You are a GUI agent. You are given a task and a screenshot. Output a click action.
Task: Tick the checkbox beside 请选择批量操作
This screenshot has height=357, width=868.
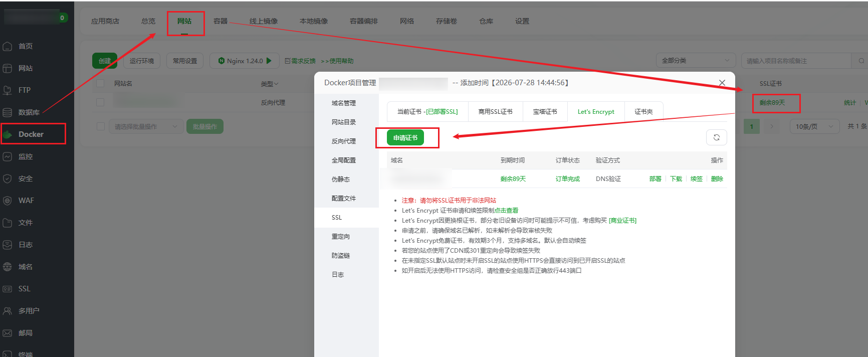coord(100,126)
